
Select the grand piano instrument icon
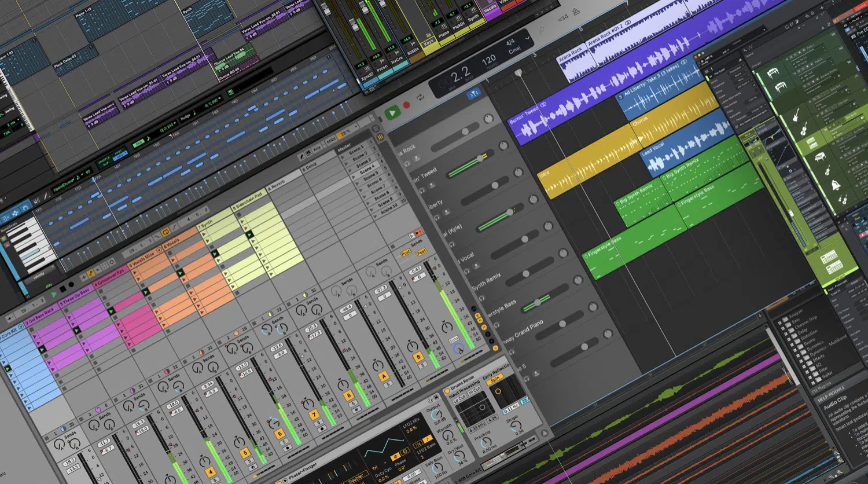click(820, 157)
